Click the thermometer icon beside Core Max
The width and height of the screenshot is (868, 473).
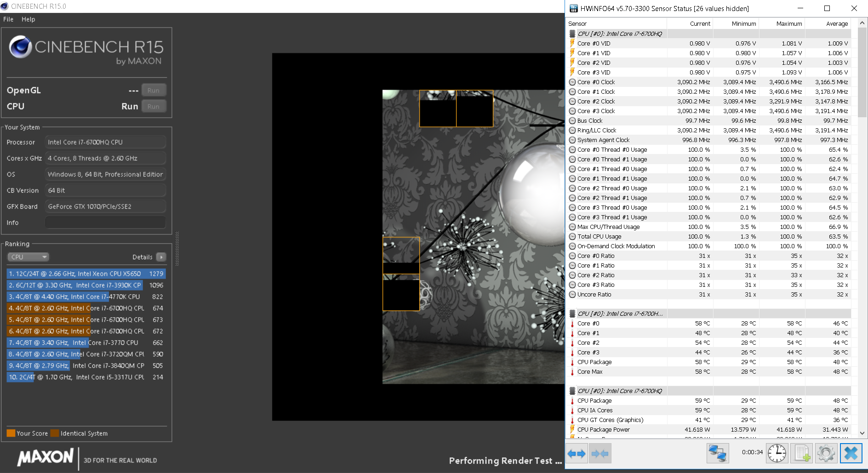tap(572, 371)
